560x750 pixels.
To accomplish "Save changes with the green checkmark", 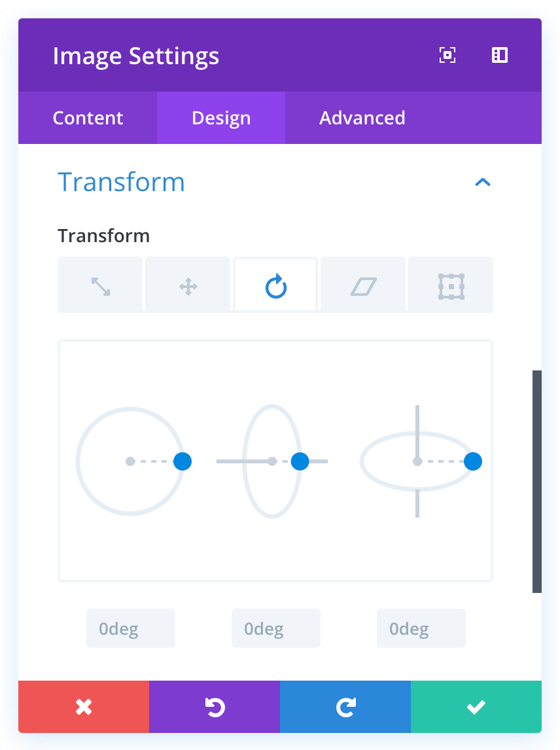I will pos(476,707).
